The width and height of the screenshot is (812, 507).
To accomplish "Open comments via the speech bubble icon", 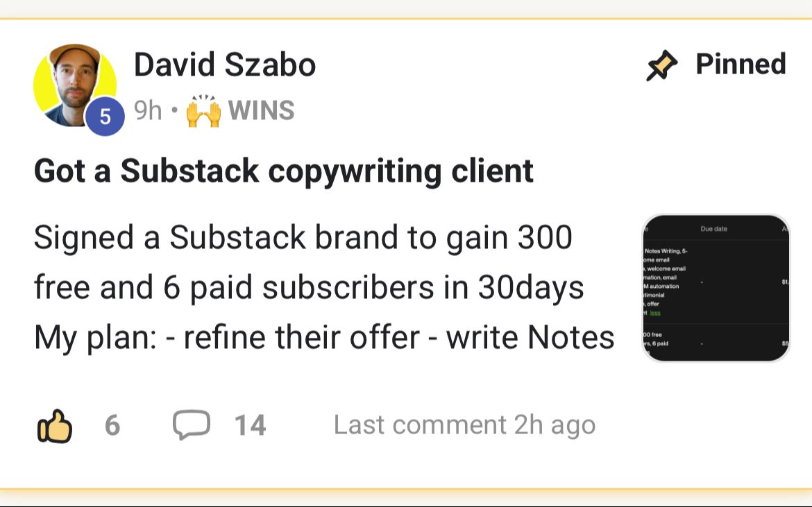I will tap(191, 424).
